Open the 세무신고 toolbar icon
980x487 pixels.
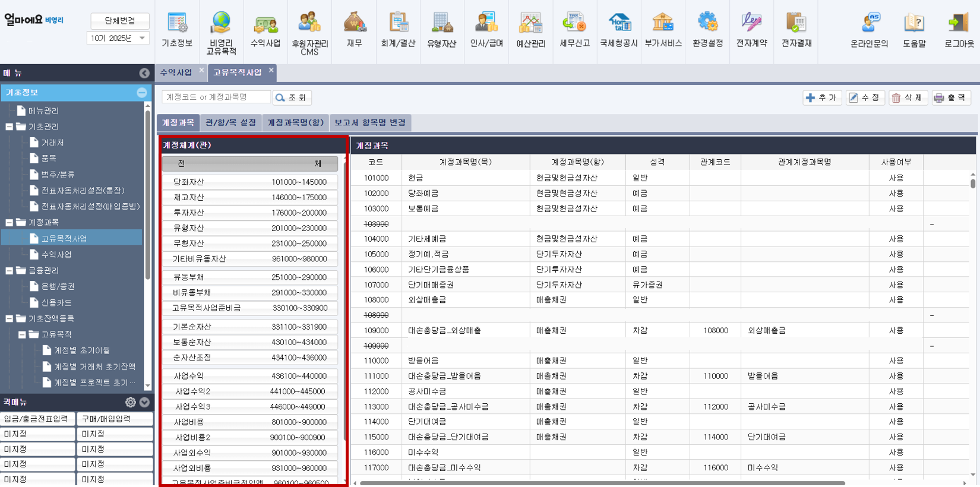[574, 30]
